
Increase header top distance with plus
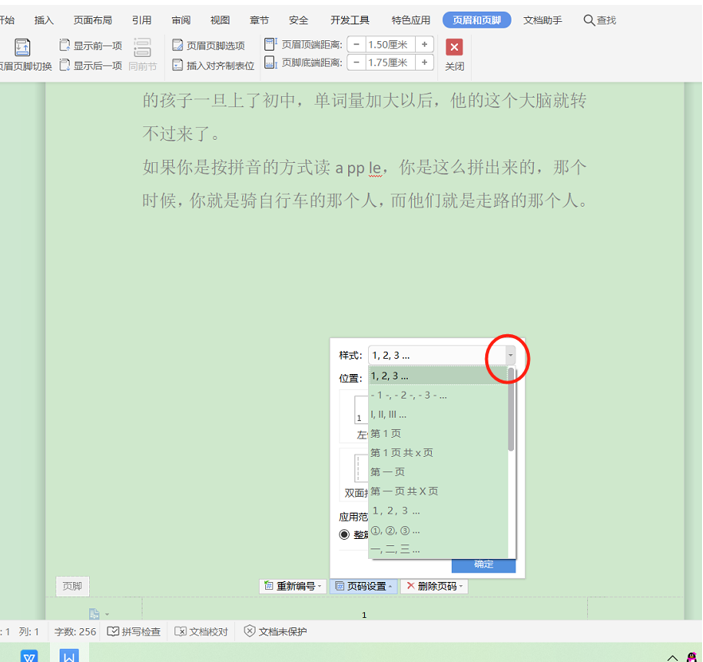click(424, 44)
